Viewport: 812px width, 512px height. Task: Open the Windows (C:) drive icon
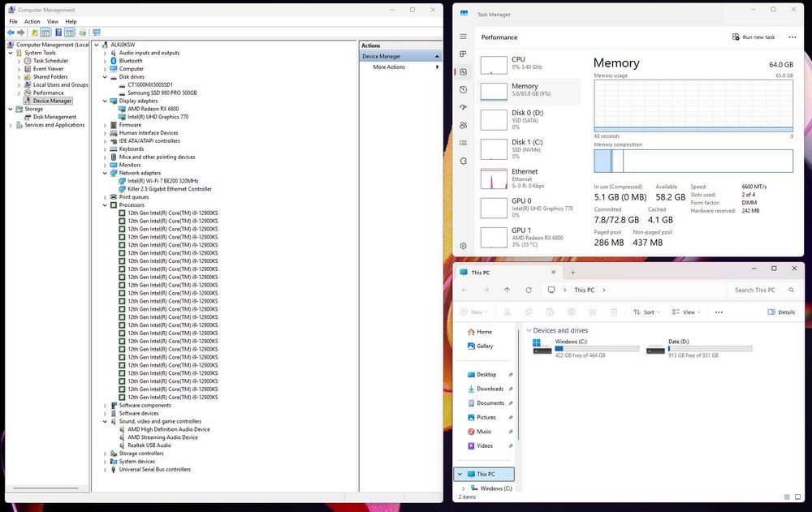tap(542, 347)
